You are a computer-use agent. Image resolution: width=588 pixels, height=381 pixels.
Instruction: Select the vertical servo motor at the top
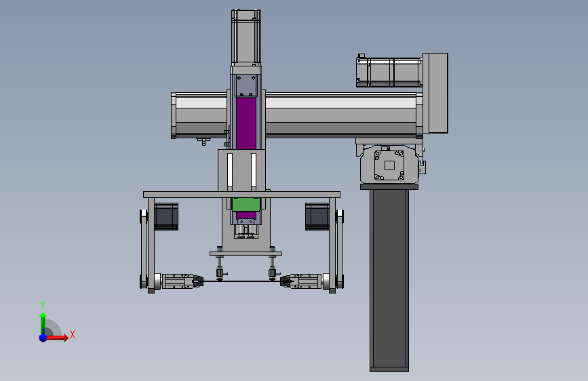point(246,37)
